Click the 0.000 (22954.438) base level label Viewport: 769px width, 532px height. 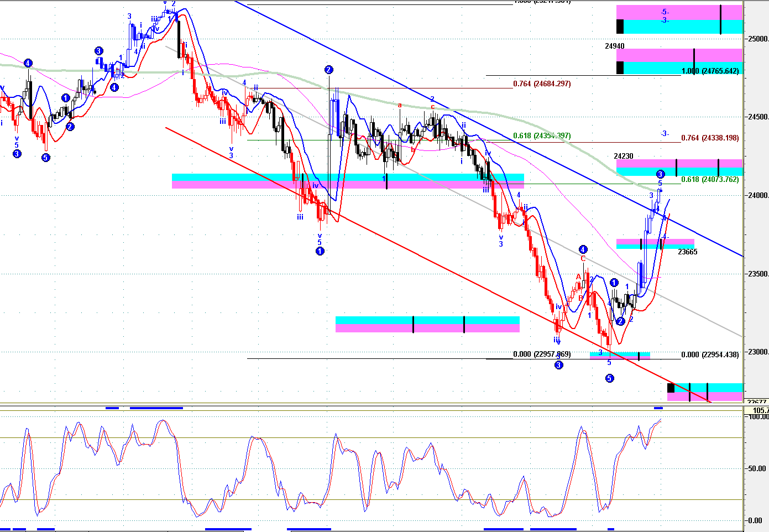tap(710, 355)
